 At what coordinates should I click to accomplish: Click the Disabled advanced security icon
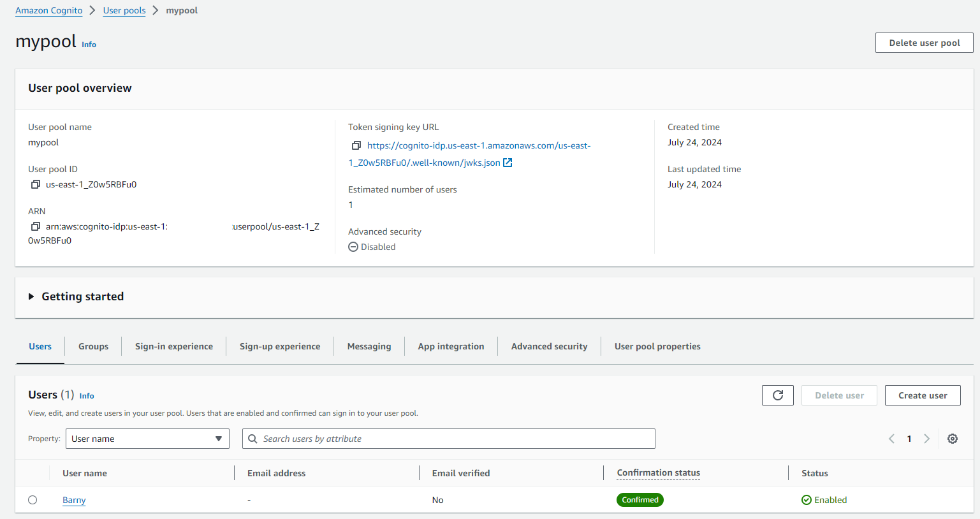353,247
